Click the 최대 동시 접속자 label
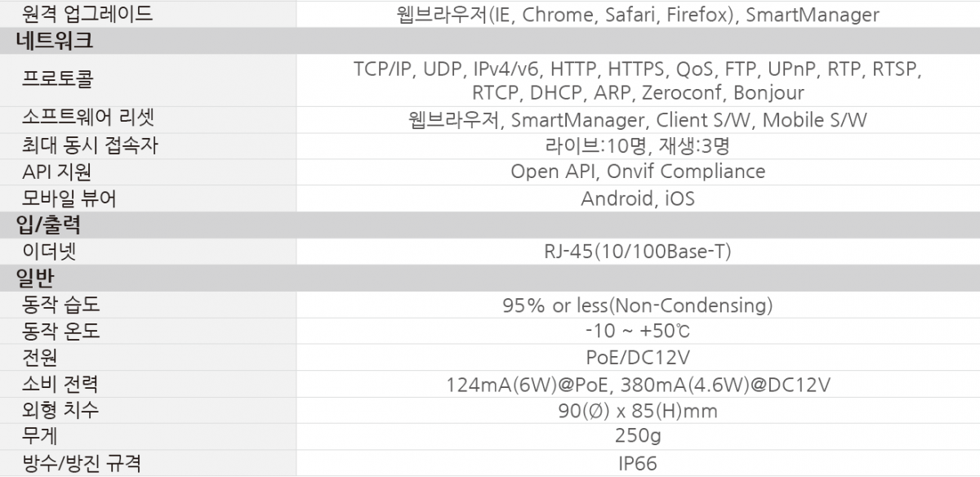 91,145
